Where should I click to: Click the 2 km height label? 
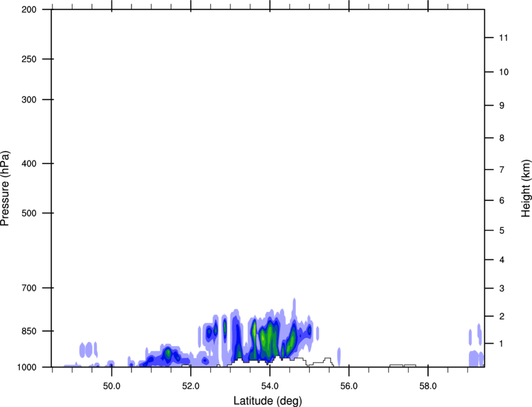502,316
